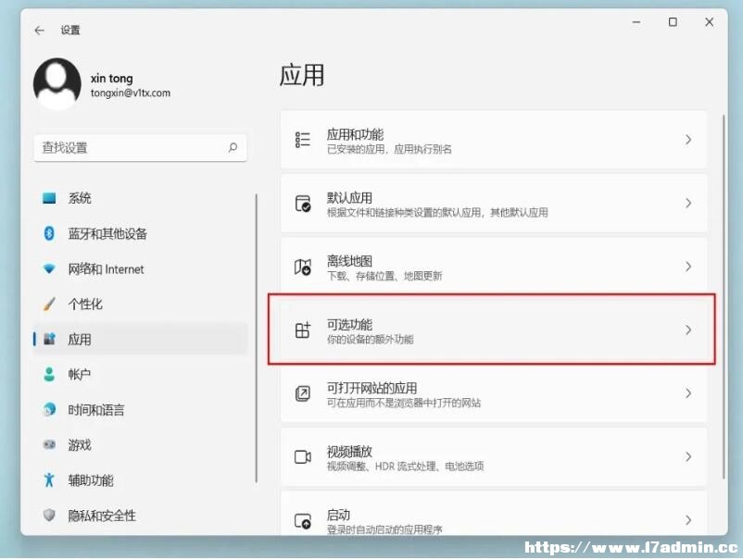Open 默认应用 settings card
743x560 pixels.
pyautogui.click(x=493, y=204)
